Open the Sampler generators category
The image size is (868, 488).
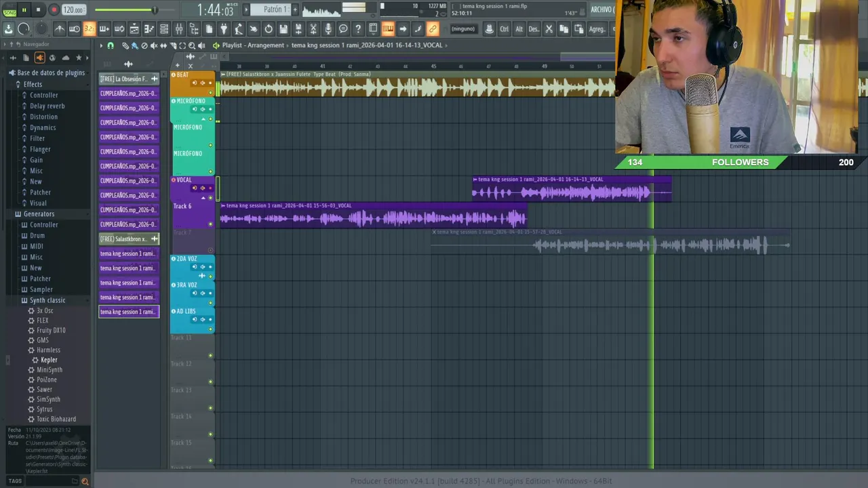tap(41, 289)
